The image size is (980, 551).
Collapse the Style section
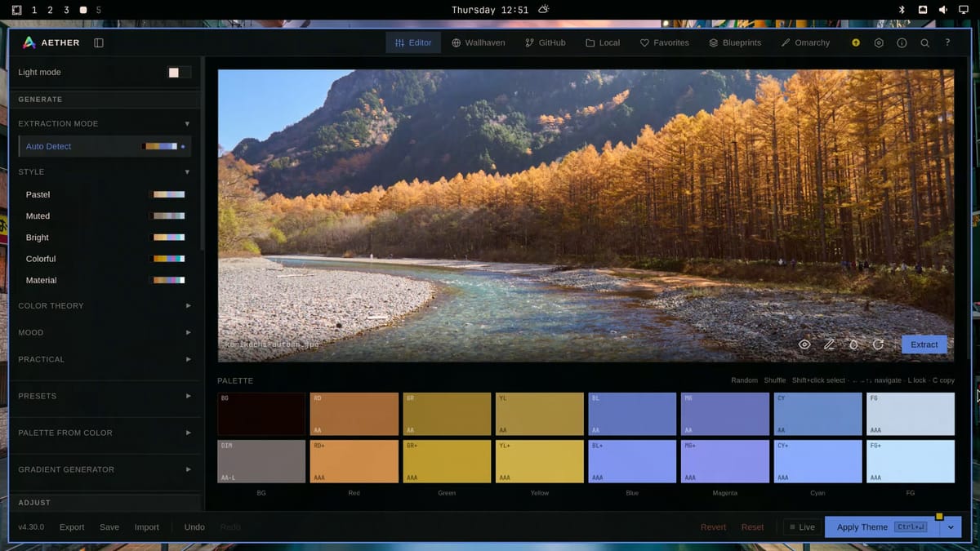[105, 171]
